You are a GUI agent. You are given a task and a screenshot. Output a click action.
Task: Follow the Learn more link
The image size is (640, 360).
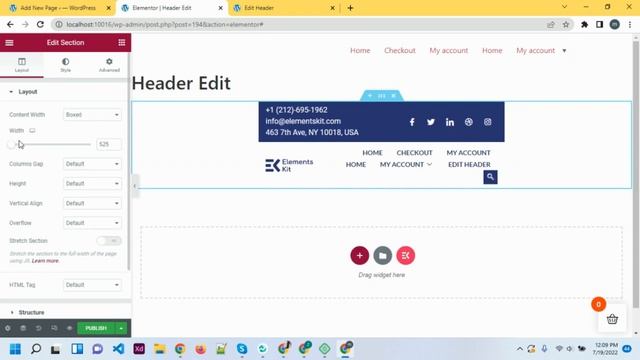click(x=45, y=261)
